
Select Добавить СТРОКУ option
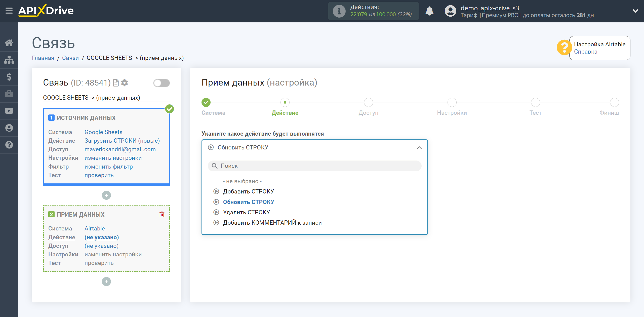(x=248, y=192)
